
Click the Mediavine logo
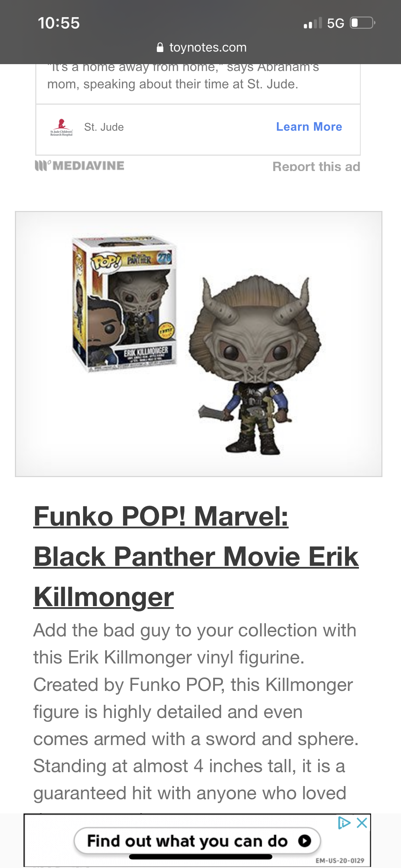pyautogui.click(x=79, y=166)
